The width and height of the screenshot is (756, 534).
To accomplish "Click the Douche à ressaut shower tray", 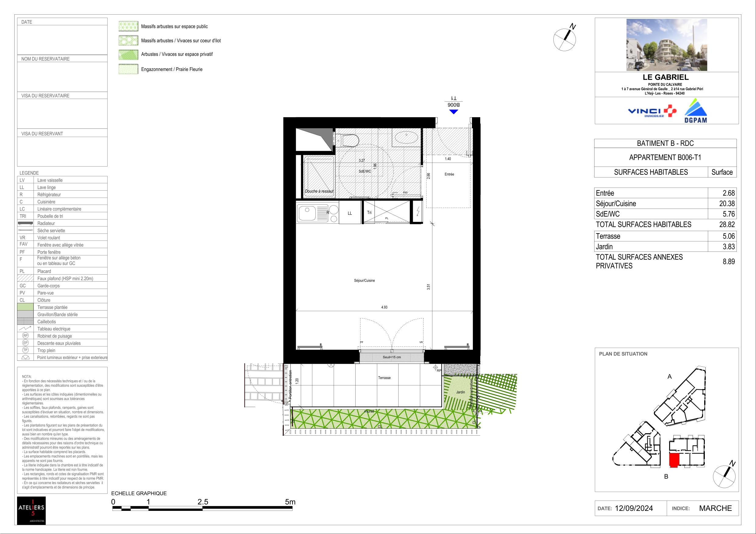I will pos(319,176).
